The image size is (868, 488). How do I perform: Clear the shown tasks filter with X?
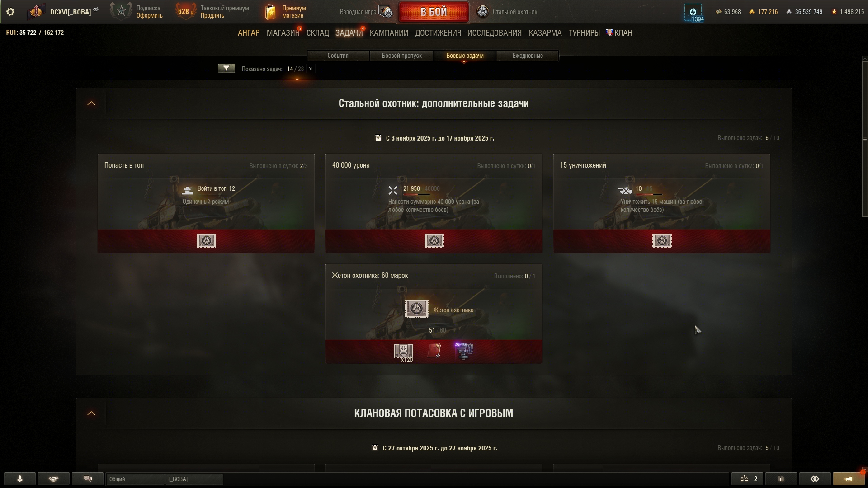311,69
